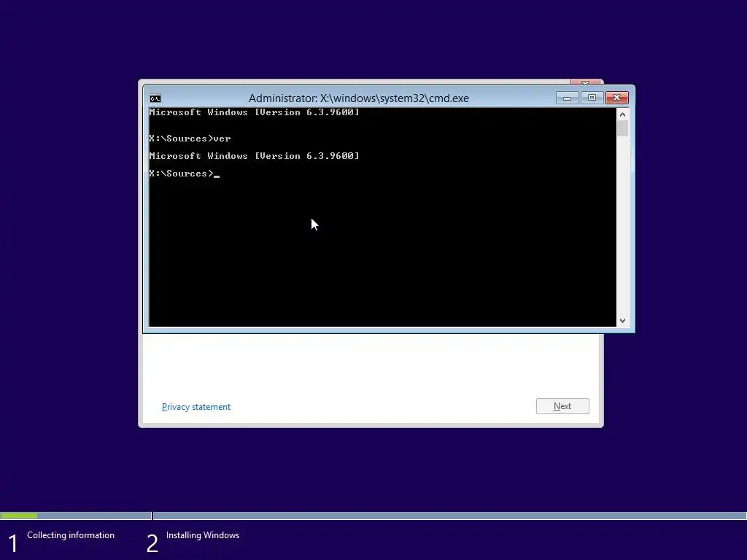Click the 'X:\Sources>ver' command line
The width and height of the screenshot is (747, 560).
click(x=190, y=139)
